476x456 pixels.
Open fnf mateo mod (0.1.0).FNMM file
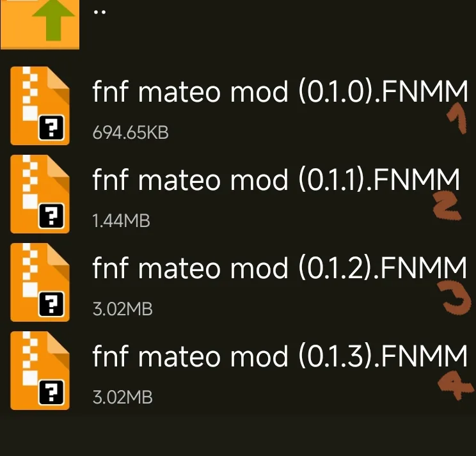pos(280,91)
